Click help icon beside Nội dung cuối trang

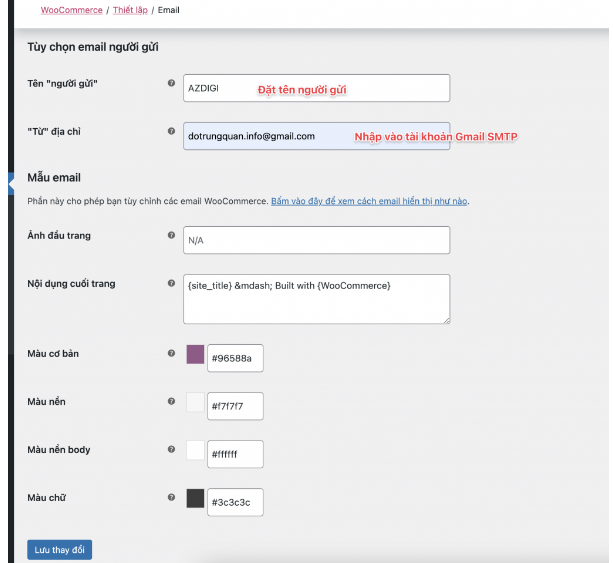171,283
